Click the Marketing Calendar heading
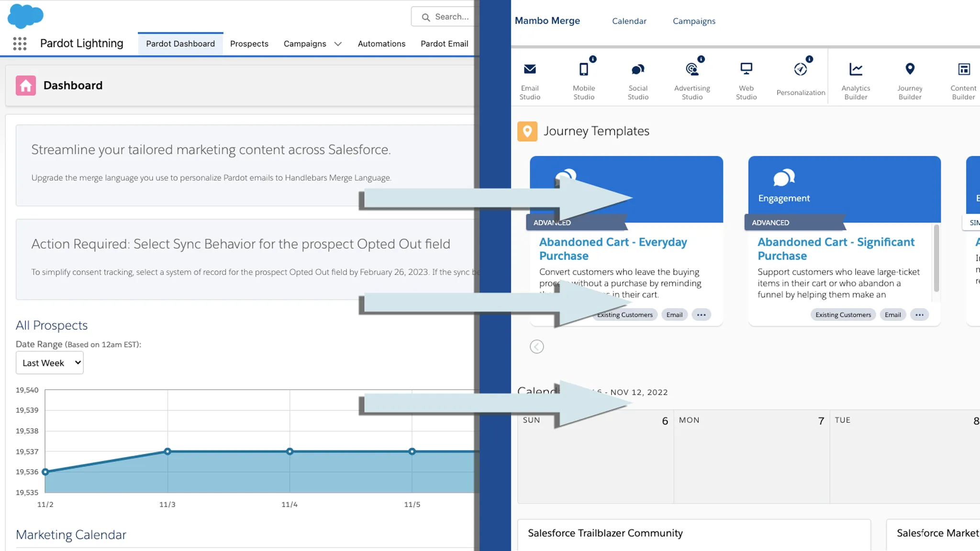Viewport: 980px width, 551px height. pos(71,535)
